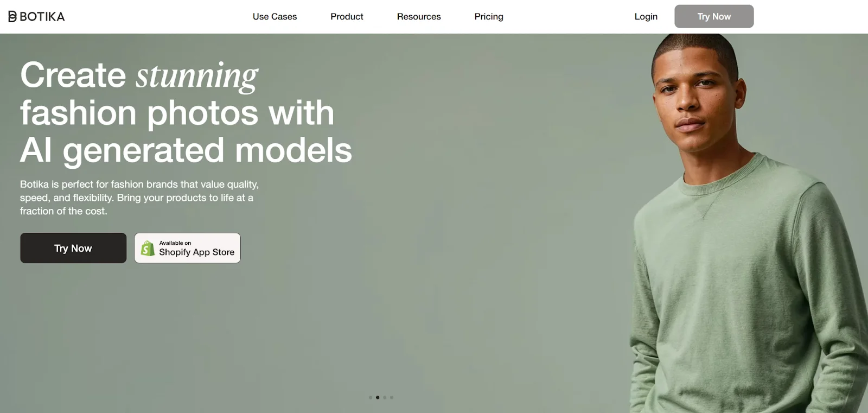Click the gray Try Now header button
The width and height of the screenshot is (868, 413).
pos(714,16)
